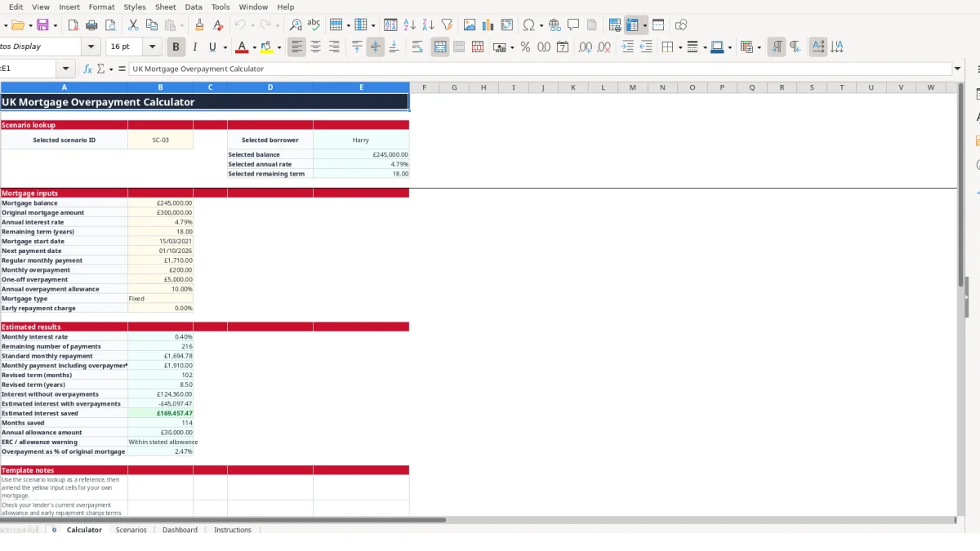The image size is (980, 551).
Task: Add a decimal place
Action: point(586,47)
